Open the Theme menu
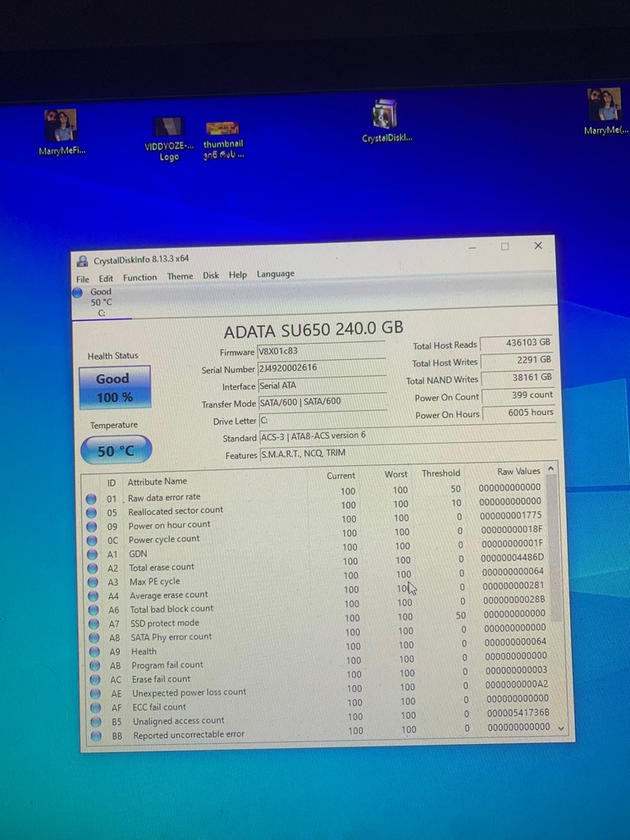 coord(180,276)
